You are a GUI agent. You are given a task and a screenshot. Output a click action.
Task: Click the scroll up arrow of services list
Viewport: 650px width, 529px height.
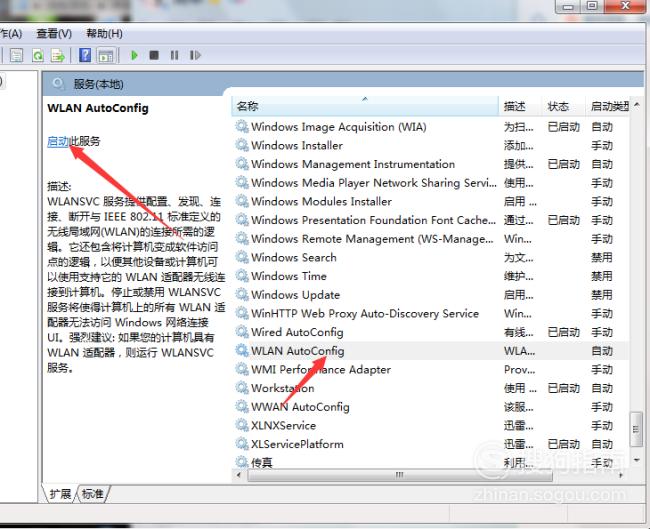tap(636, 104)
